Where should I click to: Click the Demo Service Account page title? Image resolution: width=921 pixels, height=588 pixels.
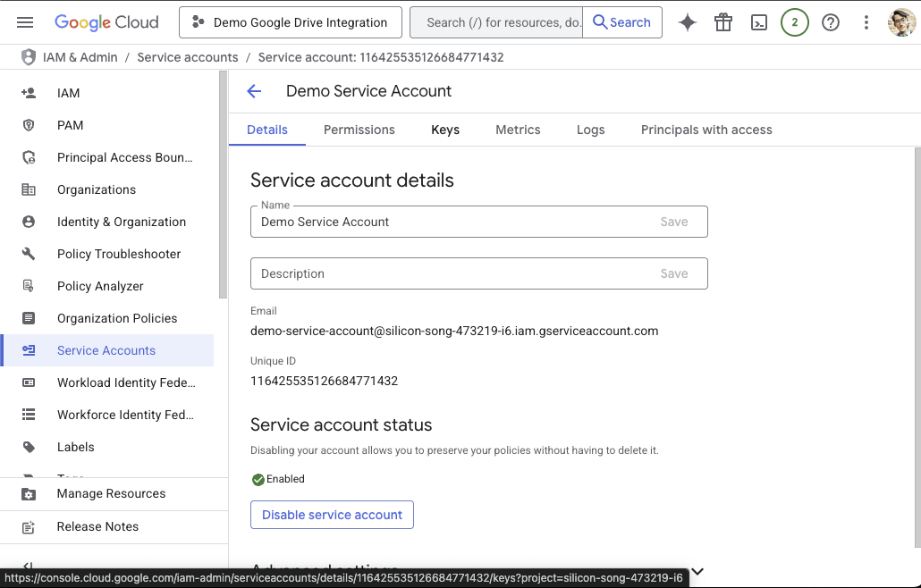point(368,91)
